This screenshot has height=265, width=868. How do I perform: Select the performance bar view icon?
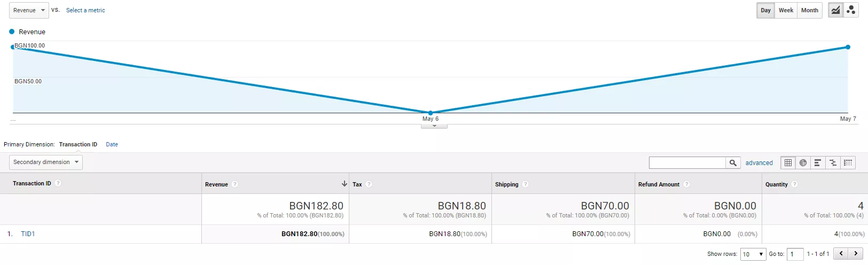pyautogui.click(x=818, y=163)
